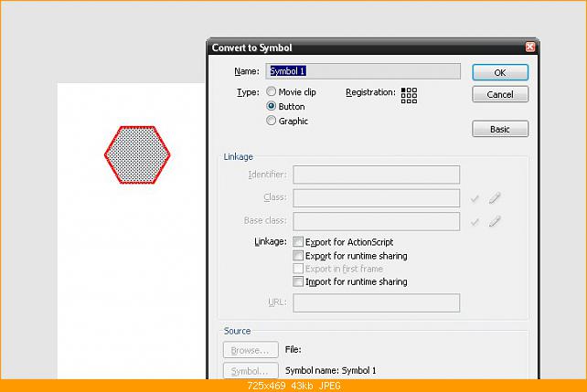Click the URL input field
This screenshot has width=587, height=392.
click(376, 302)
